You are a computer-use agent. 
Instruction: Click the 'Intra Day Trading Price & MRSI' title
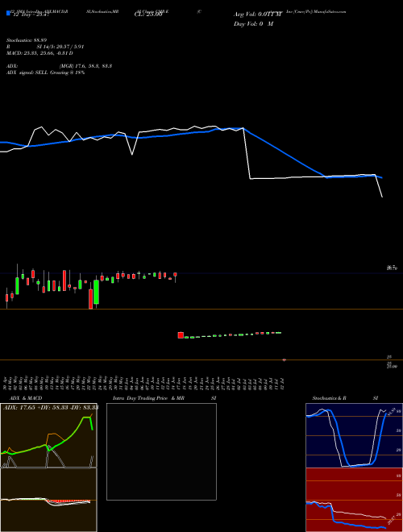pos(164,398)
